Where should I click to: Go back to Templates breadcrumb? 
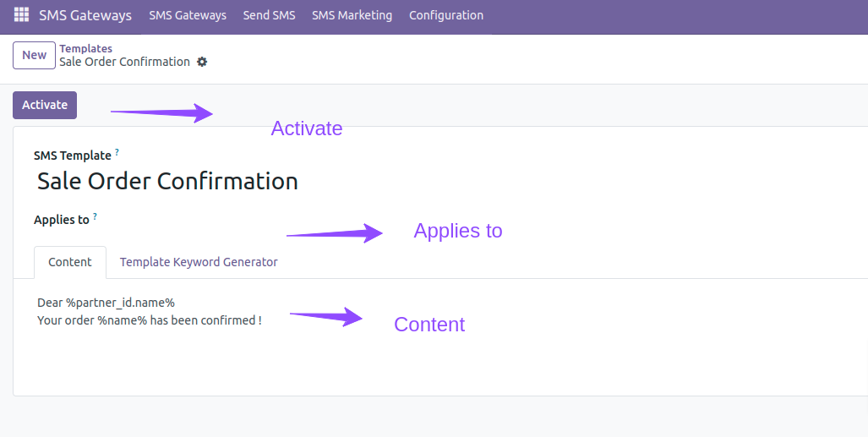[86, 48]
